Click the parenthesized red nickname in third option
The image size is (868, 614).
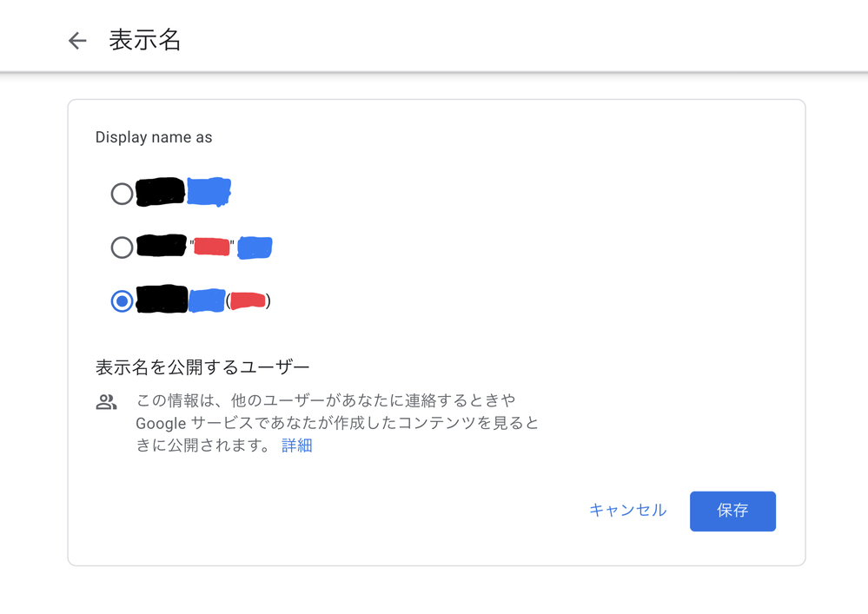[x=248, y=301]
